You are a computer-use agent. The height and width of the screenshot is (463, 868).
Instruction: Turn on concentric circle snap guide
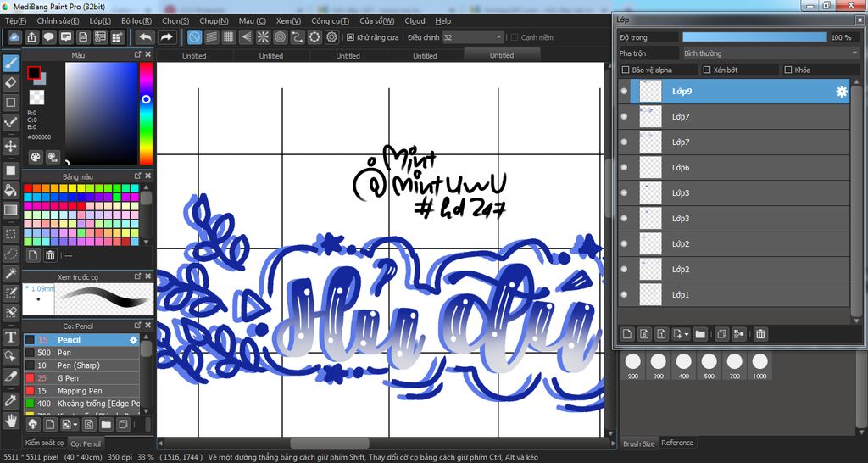(280, 37)
